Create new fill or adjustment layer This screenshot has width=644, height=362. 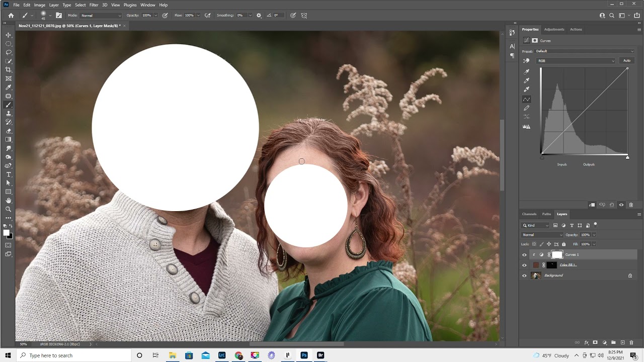pyautogui.click(x=605, y=342)
